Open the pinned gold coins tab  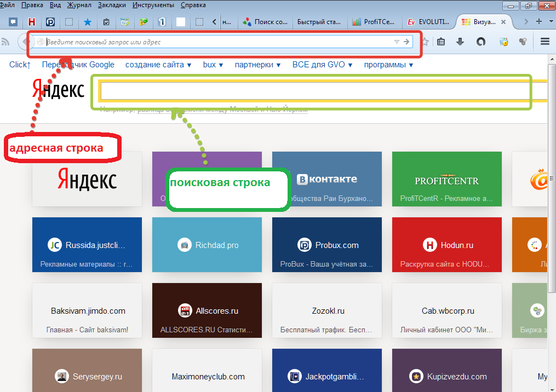pos(144,22)
